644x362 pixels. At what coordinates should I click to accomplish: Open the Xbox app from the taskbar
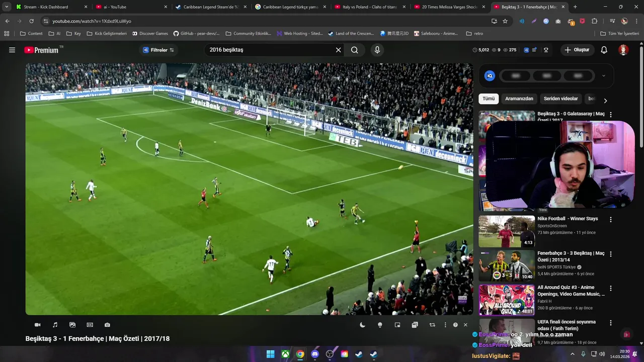coord(285,354)
